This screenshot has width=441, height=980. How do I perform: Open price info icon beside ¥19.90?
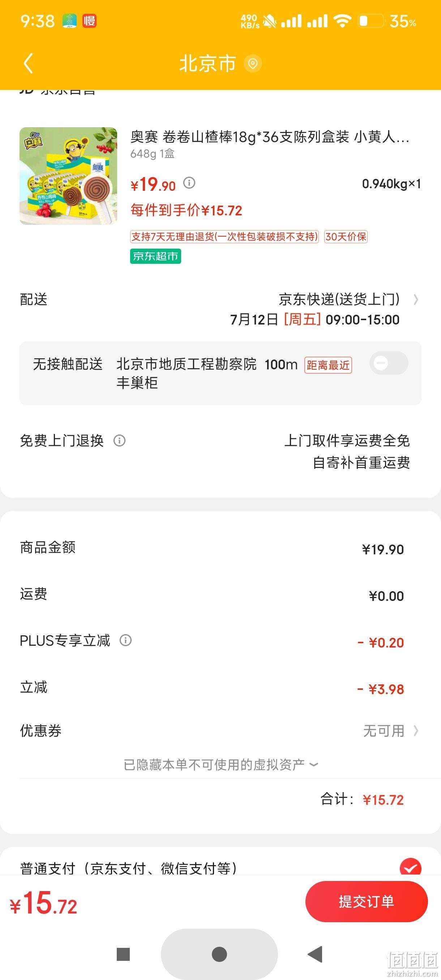click(189, 183)
